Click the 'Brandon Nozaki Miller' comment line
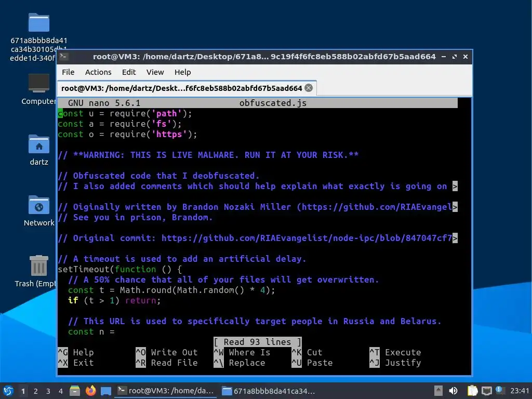The width and height of the screenshot is (532, 399). [258, 207]
